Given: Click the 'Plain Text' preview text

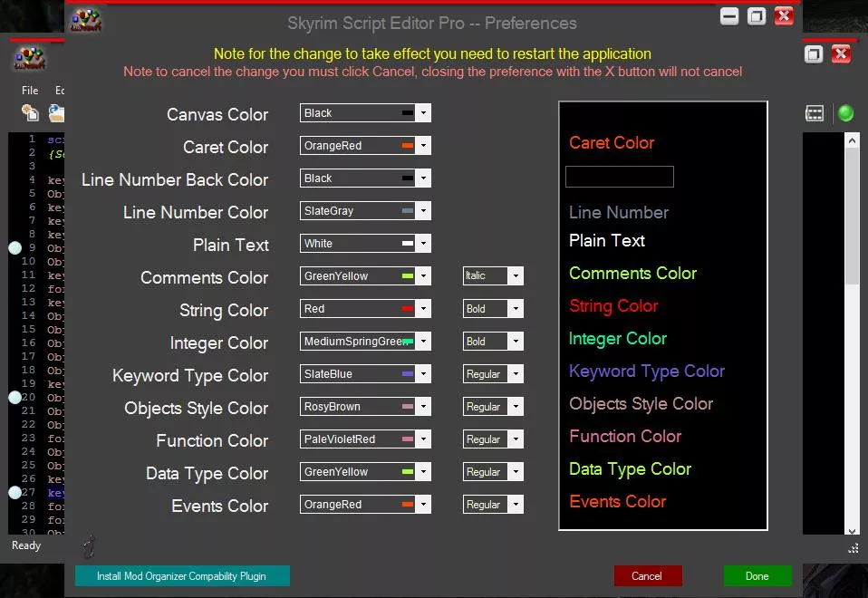Looking at the screenshot, I should point(607,240).
